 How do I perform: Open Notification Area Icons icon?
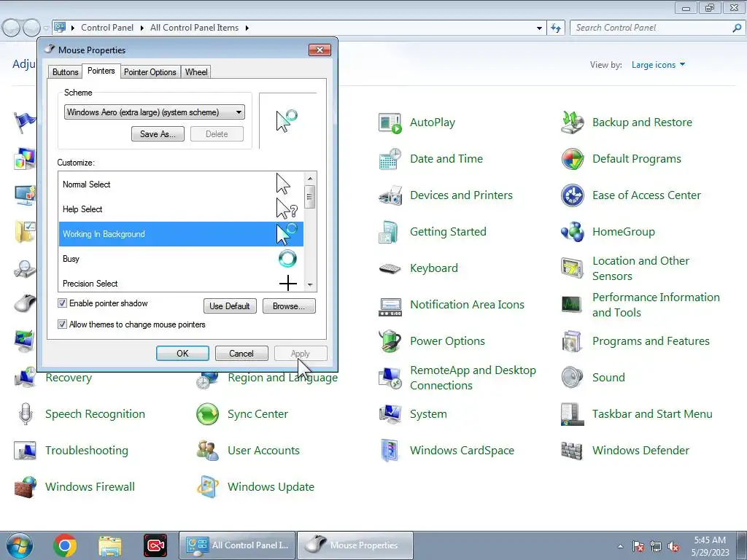click(x=390, y=306)
